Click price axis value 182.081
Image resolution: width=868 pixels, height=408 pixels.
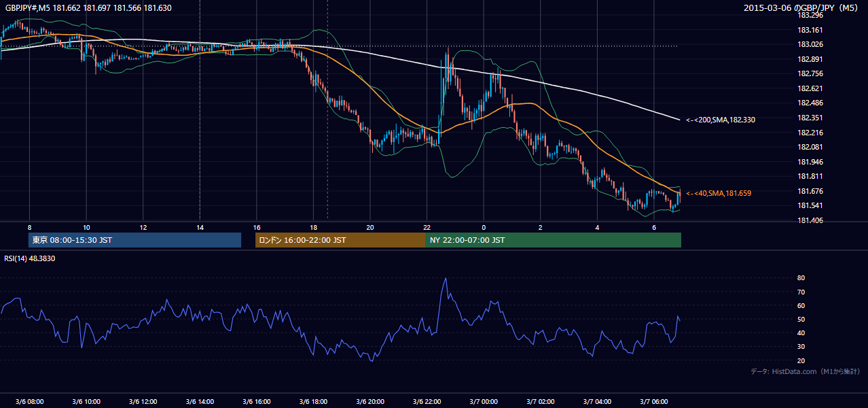point(810,147)
